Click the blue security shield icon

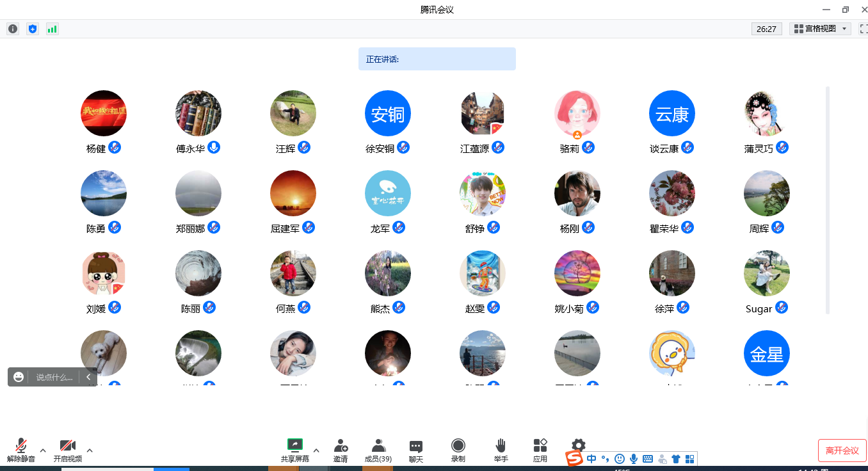pyautogui.click(x=33, y=29)
